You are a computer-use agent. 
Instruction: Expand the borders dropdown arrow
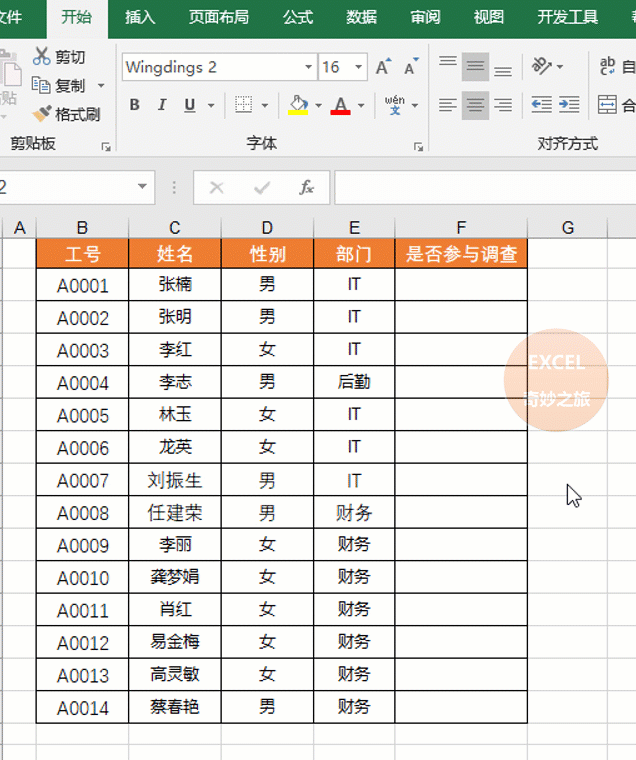(x=265, y=105)
